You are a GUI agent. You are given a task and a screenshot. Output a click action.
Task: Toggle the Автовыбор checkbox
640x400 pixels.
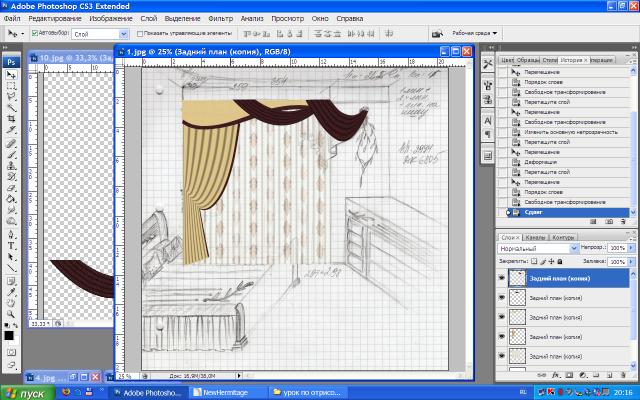click(36, 34)
